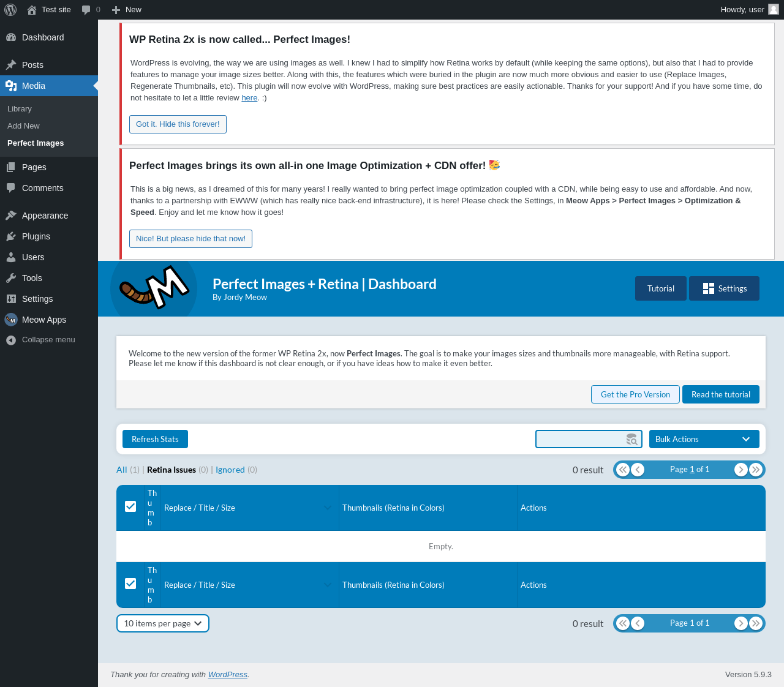Viewport: 784px width, 687px height.
Task: Click the Plugins plug icon
Action: pos(11,236)
